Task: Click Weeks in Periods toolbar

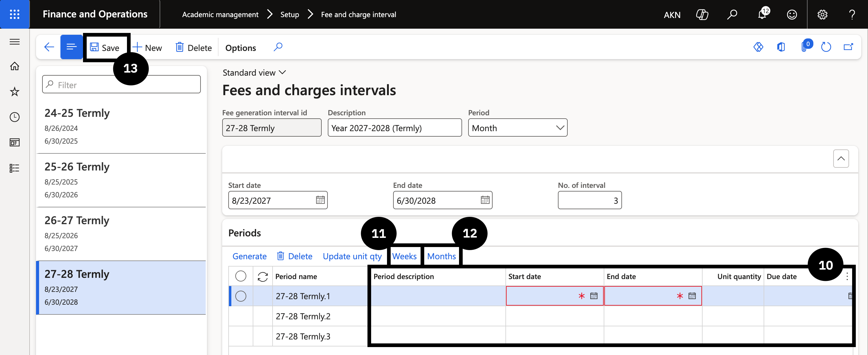Action: [404, 256]
